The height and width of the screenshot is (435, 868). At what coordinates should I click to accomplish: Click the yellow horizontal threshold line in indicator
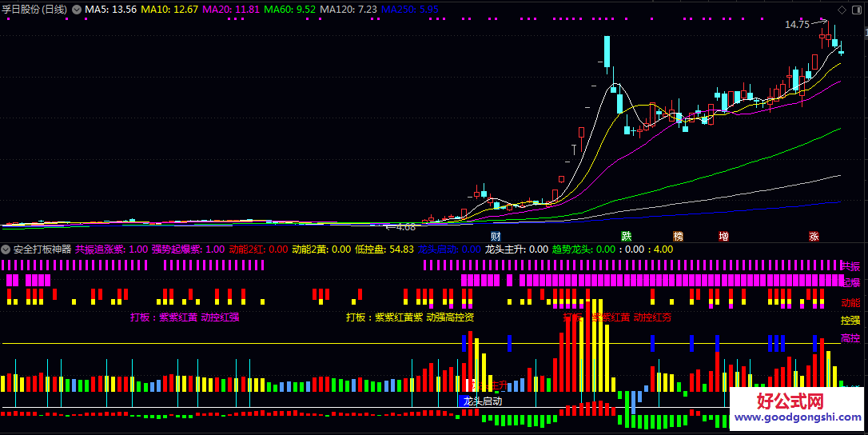(x=420, y=344)
